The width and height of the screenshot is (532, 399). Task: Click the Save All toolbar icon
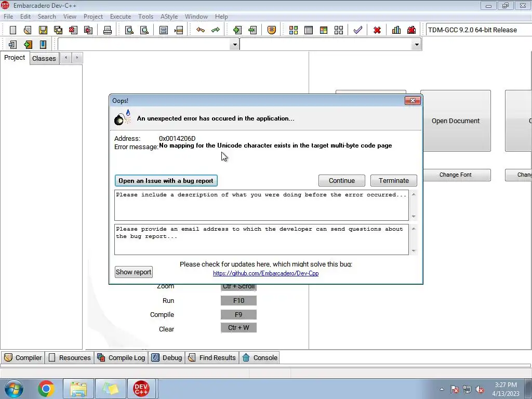point(58,30)
